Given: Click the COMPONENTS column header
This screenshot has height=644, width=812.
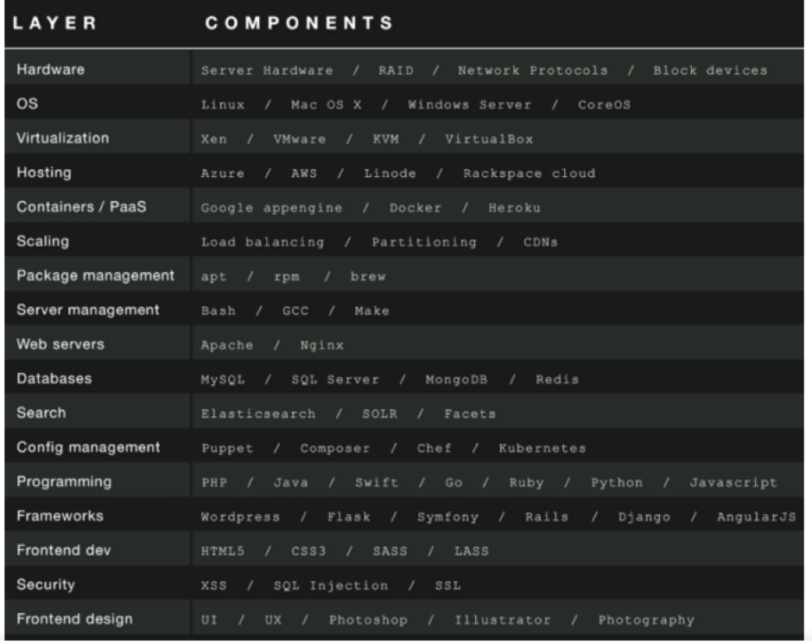Looking at the screenshot, I should tap(300, 23).
